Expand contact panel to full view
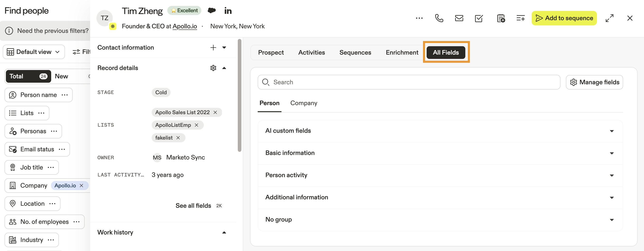This screenshot has width=644, height=251. pyautogui.click(x=610, y=18)
